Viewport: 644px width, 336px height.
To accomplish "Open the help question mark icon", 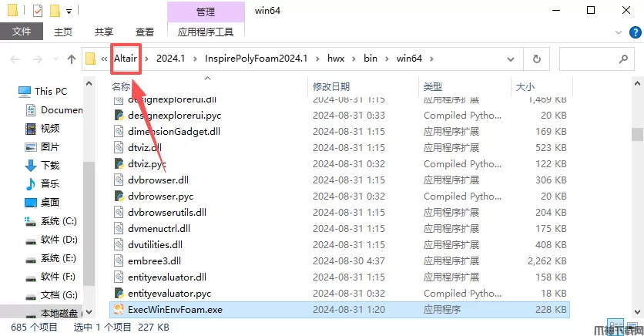I will point(635,32).
